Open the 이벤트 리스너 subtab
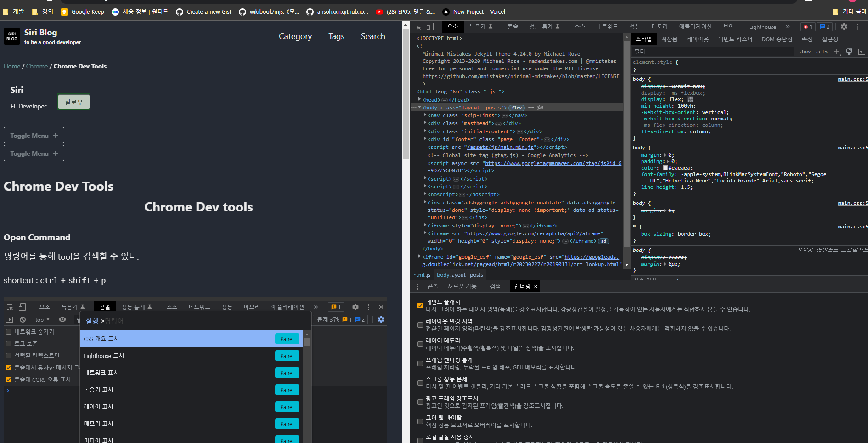This screenshot has width=868, height=443. tap(735, 39)
